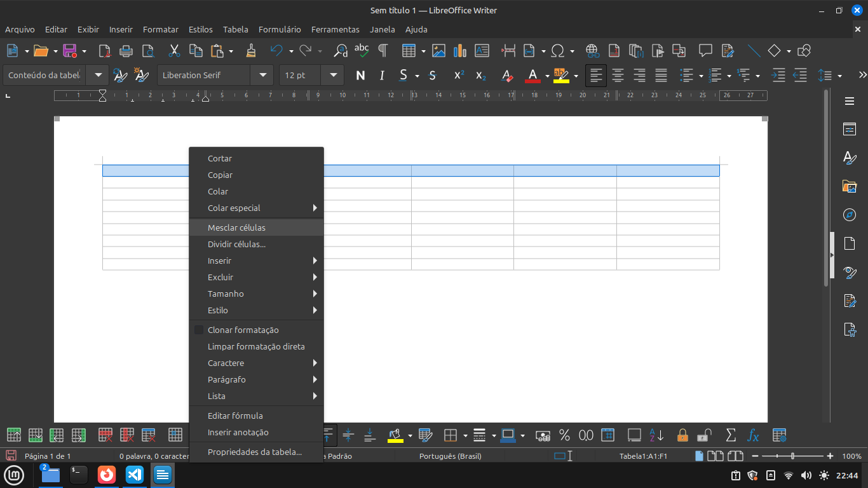Open the highlighting color dropdown arrow

click(x=576, y=76)
